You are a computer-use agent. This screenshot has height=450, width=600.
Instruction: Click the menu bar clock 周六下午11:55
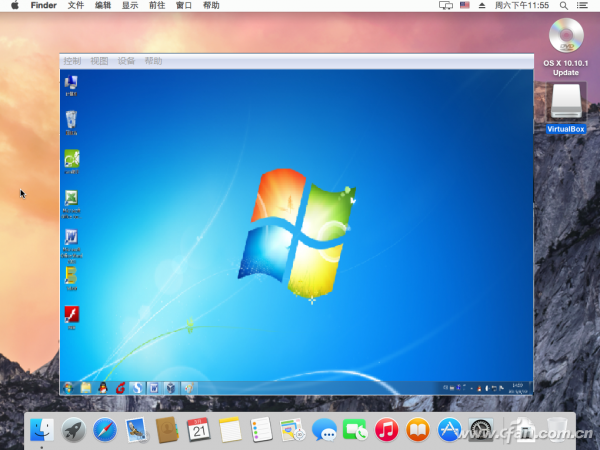(x=522, y=5)
